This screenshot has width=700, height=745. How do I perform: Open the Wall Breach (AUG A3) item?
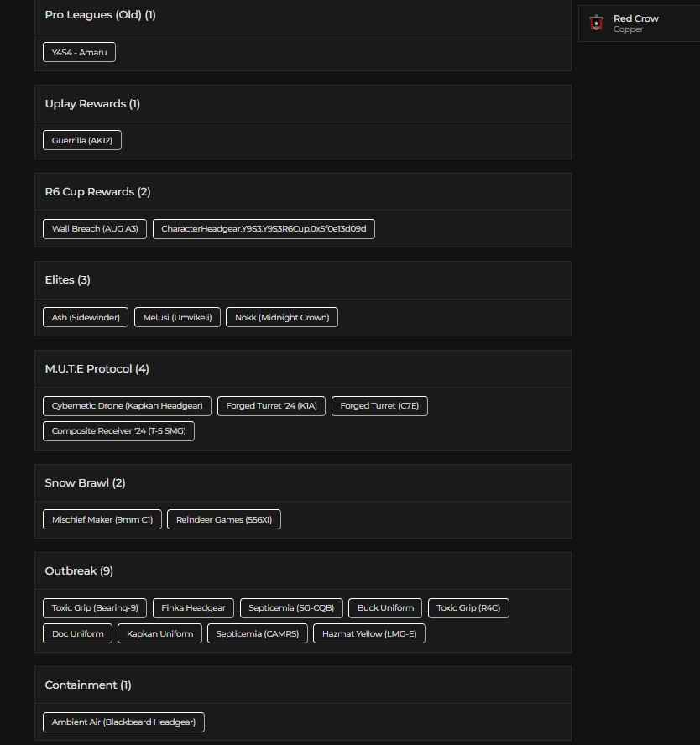click(95, 228)
